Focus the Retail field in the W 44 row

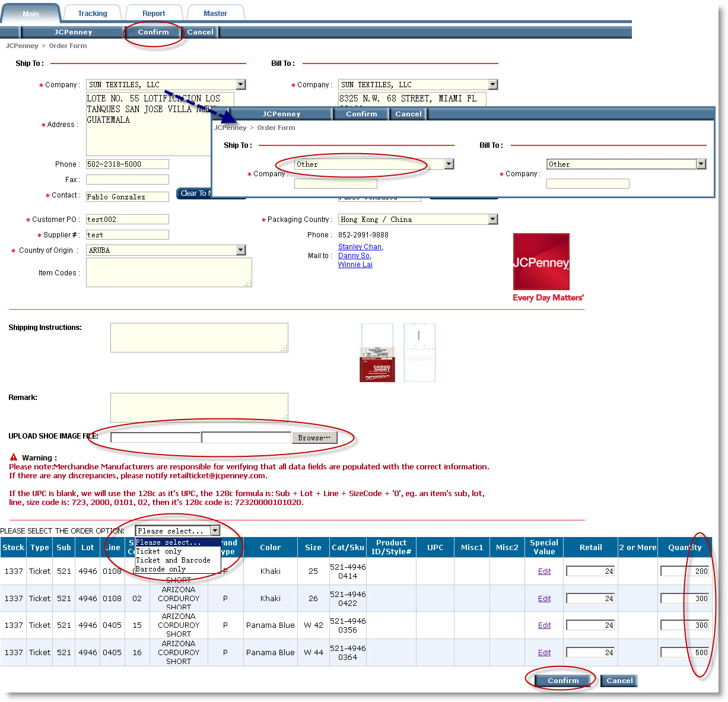click(590, 653)
